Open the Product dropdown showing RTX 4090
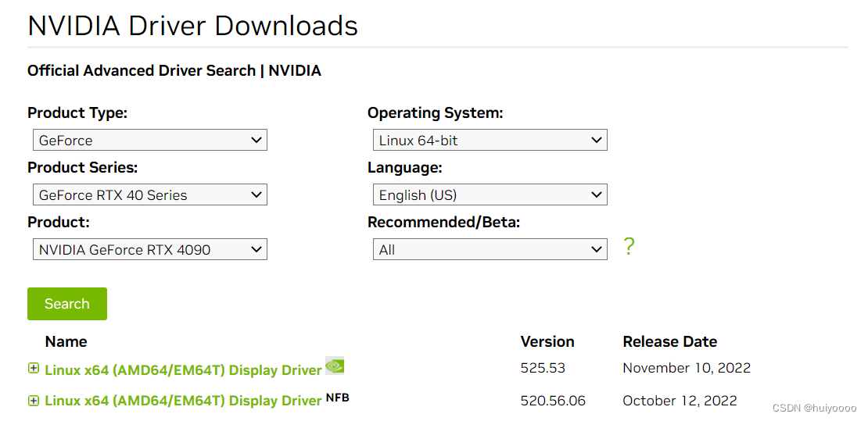This screenshot has height=421, width=868. pos(150,250)
